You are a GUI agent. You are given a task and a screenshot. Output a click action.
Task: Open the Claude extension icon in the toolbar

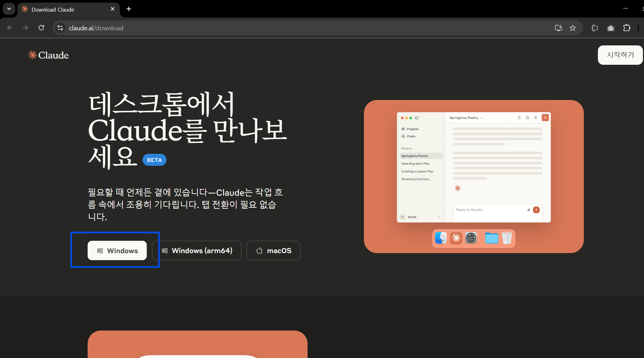tap(595, 28)
